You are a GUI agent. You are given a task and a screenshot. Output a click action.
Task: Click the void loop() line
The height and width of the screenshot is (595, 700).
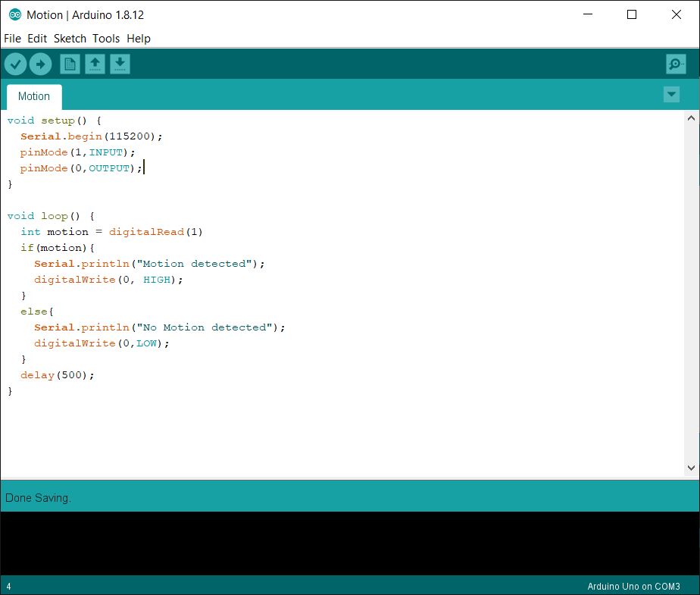click(x=51, y=216)
